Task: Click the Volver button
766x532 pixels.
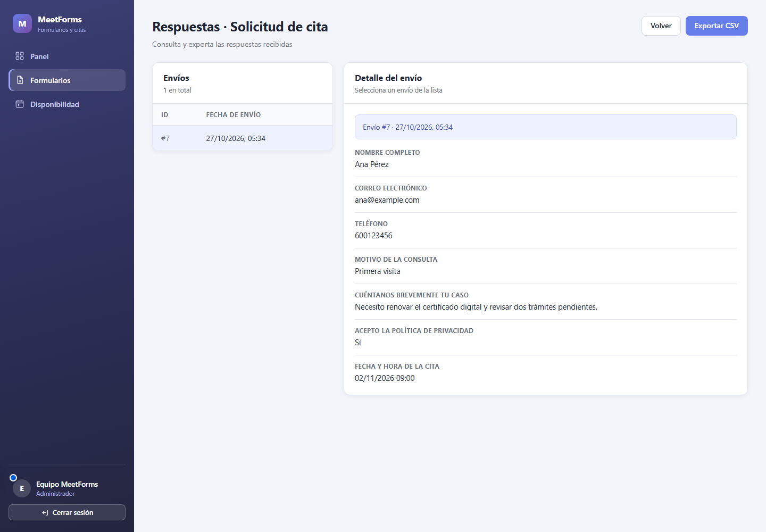Action: (x=661, y=26)
